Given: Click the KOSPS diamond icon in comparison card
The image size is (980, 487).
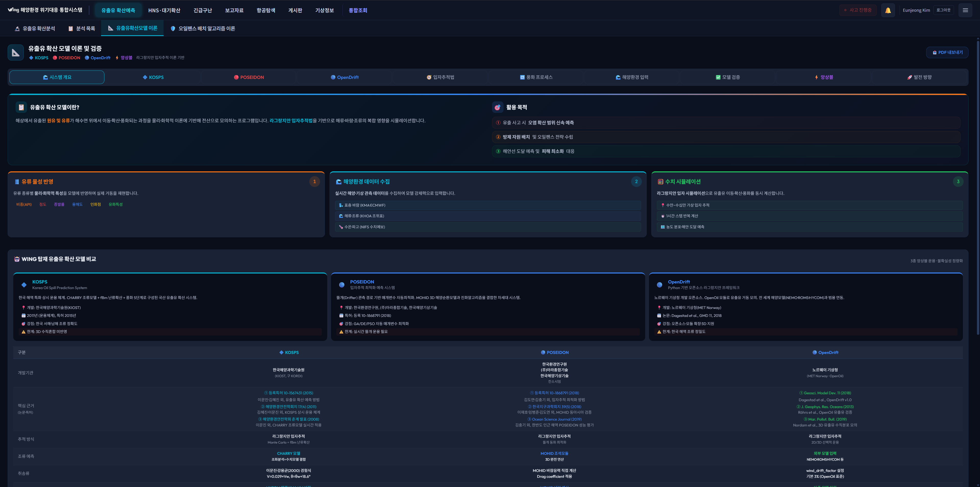Looking at the screenshot, I should [24, 285].
